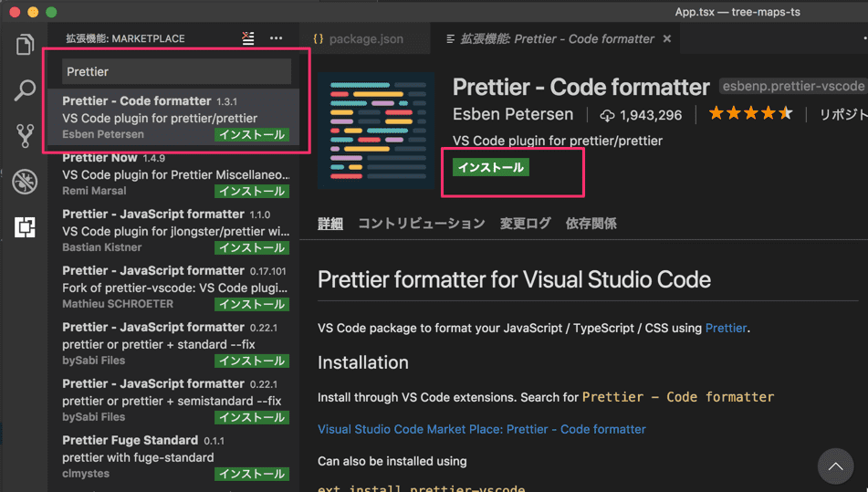Click the esbenp.prettier-vscode identifier badge
Viewport: 868px width, 492px height.
[793, 87]
